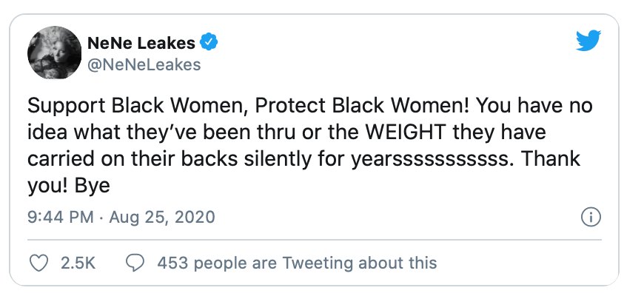Click the reply speech bubble icon
Viewport: 644px width, 299px height.
[135, 263]
